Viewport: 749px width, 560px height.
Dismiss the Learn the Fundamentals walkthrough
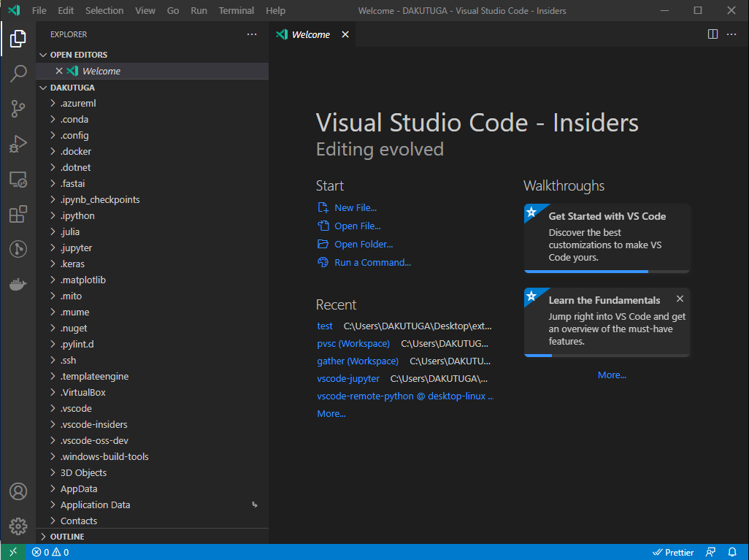click(680, 299)
